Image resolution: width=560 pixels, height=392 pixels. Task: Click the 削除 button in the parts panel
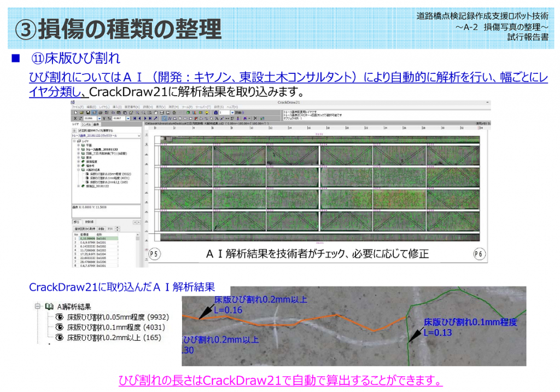click(101, 228)
